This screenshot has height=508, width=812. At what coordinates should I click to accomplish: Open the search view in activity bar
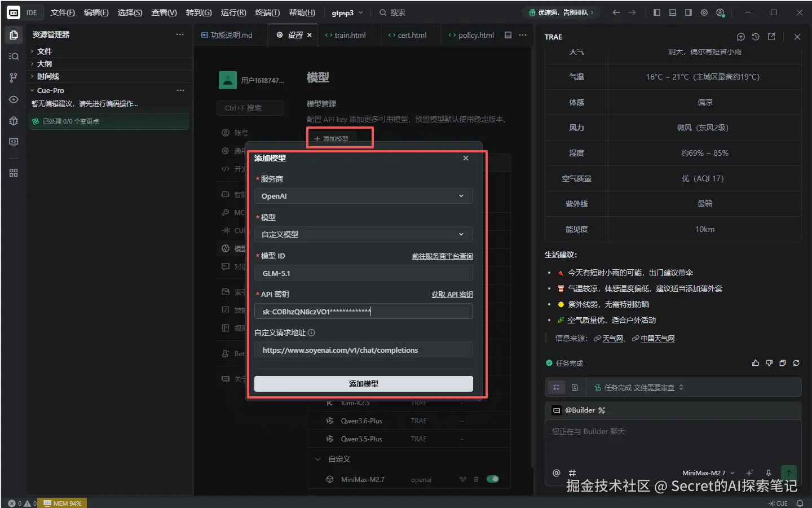click(x=14, y=56)
